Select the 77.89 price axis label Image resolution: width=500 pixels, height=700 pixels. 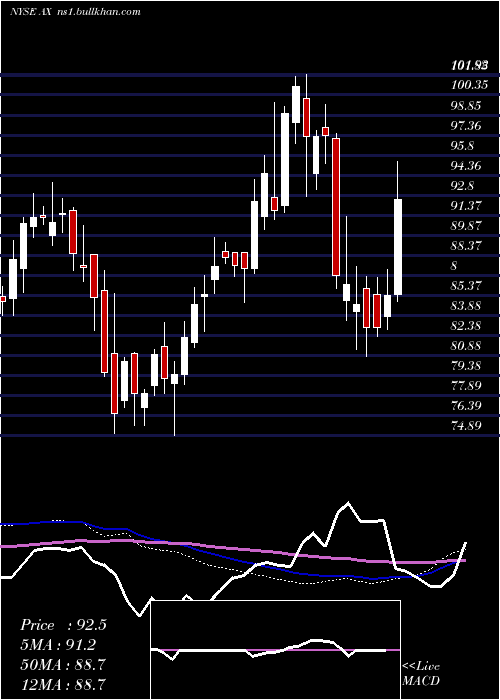(466, 386)
